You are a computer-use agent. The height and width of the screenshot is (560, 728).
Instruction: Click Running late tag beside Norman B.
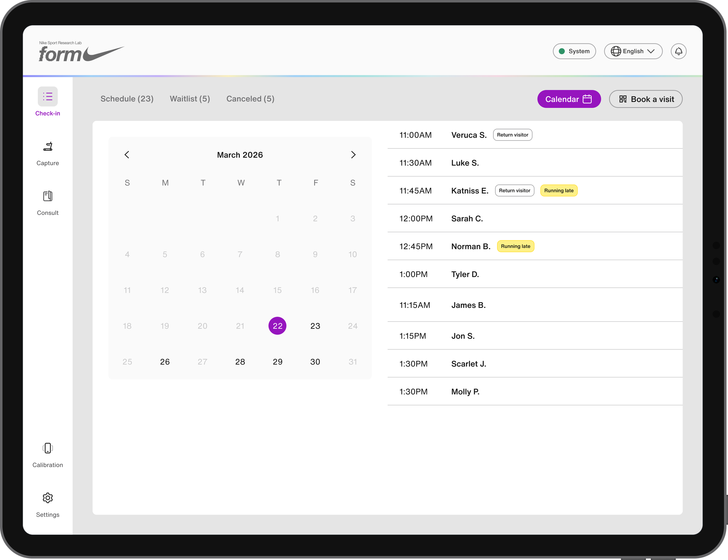[516, 247]
